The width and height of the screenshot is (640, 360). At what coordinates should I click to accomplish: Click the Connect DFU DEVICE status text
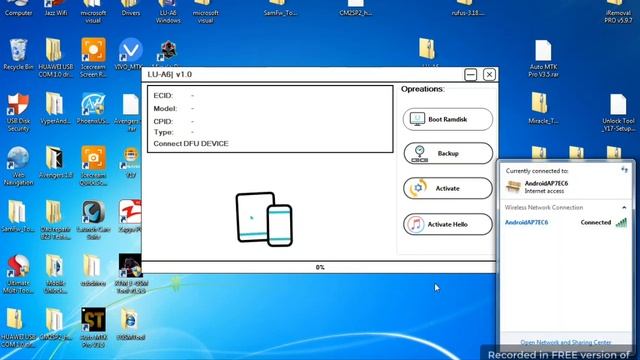191,144
